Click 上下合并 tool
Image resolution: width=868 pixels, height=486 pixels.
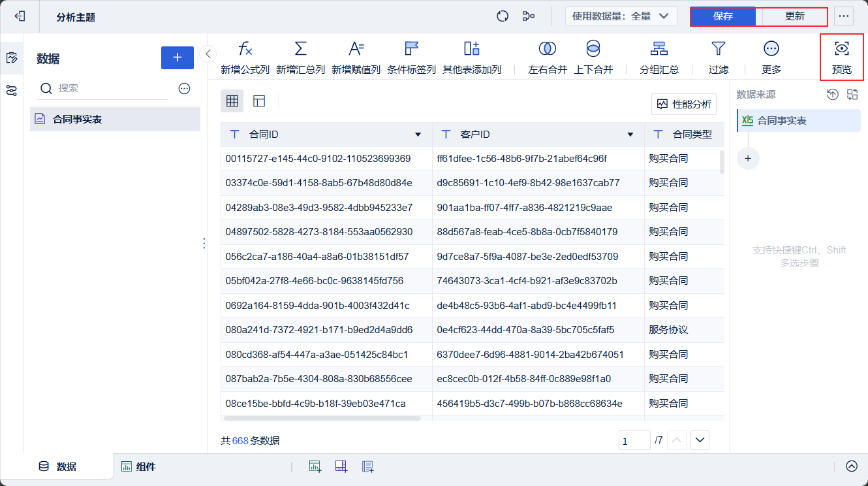[593, 57]
